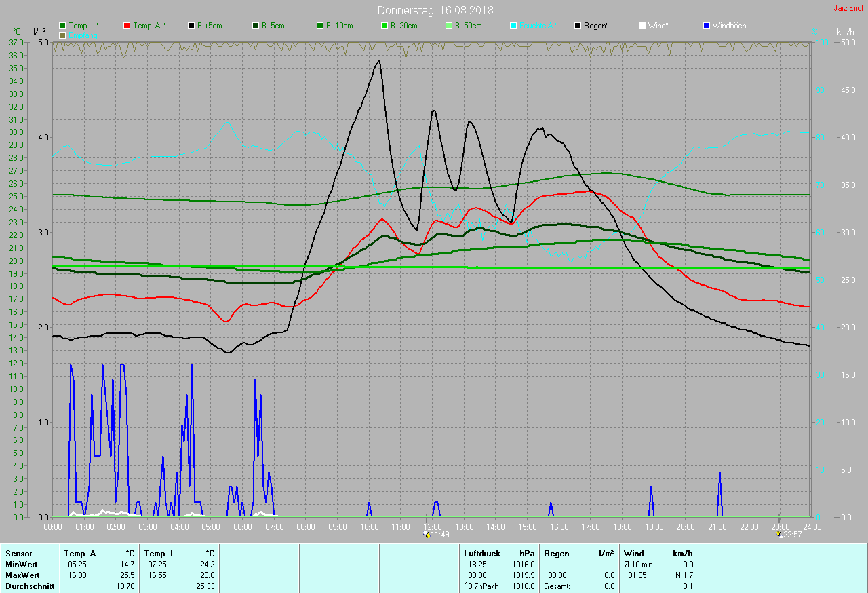
Task: Click the 'Luftdruck' column header
Action: click(x=482, y=554)
